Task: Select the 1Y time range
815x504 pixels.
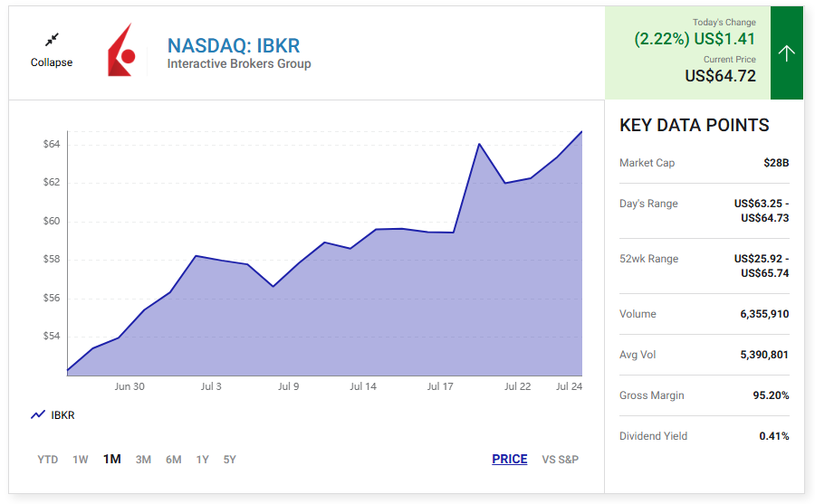Action: (x=202, y=460)
